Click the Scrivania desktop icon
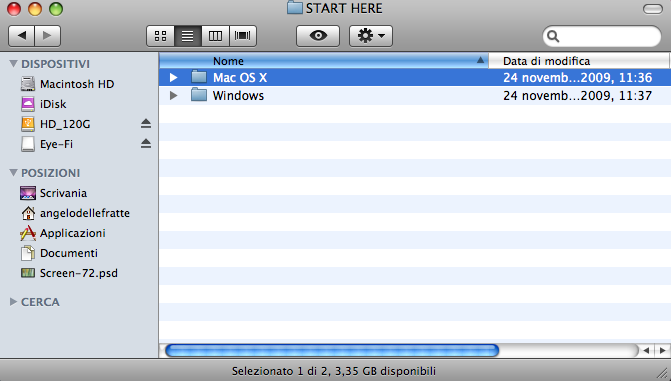This screenshot has height=381, width=671. click(x=28, y=193)
